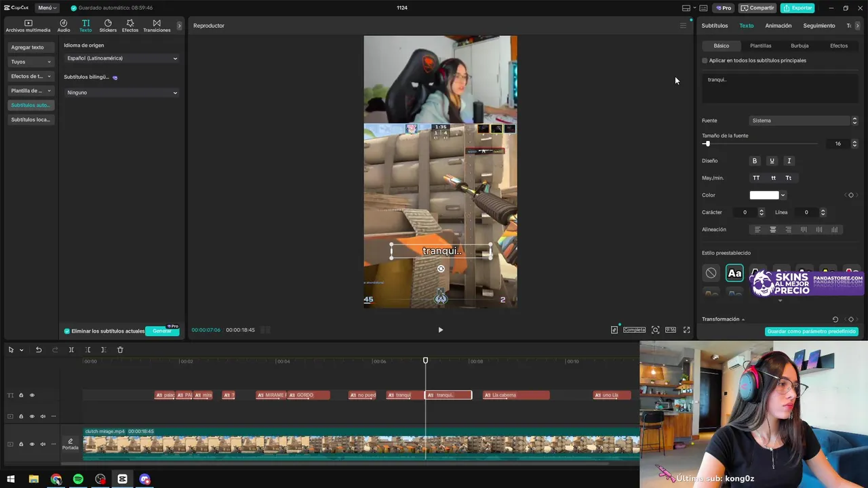The height and width of the screenshot is (488, 868).
Task: Select the no-style preset icon
Action: pyautogui.click(x=711, y=273)
